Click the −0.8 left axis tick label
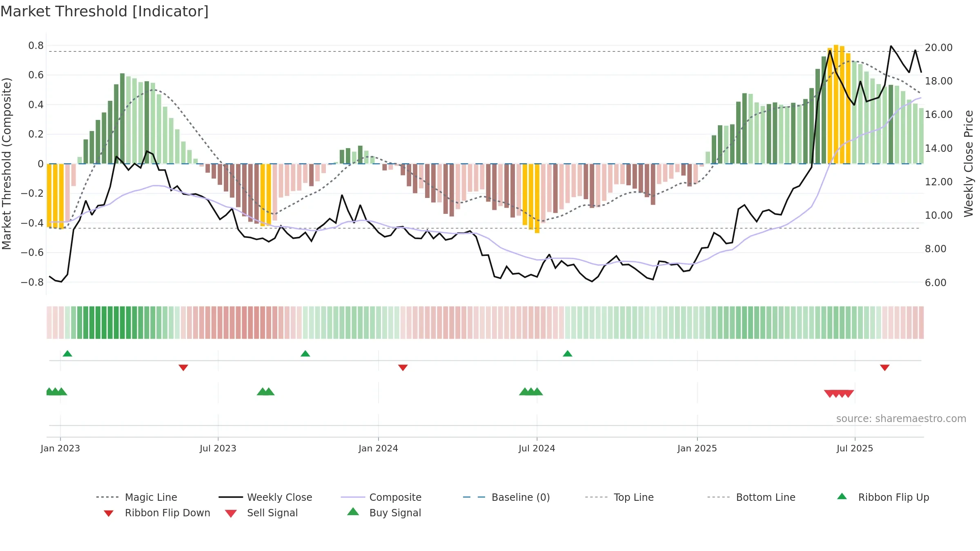This screenshot has width=980, height=551. coord(32,282)
